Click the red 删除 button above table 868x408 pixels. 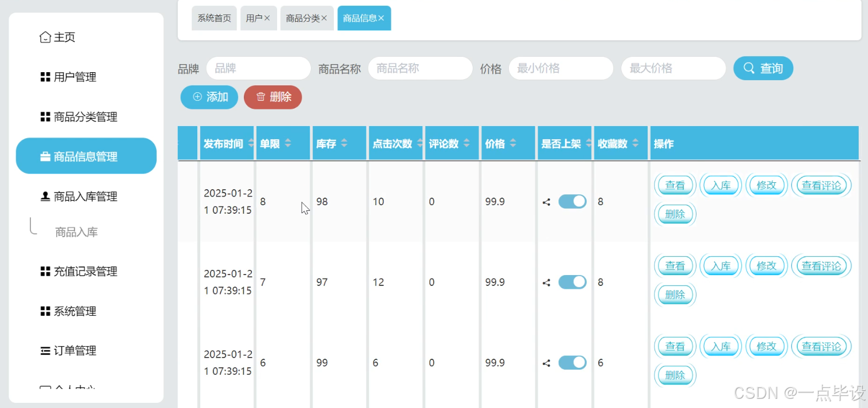coord(273,97)
